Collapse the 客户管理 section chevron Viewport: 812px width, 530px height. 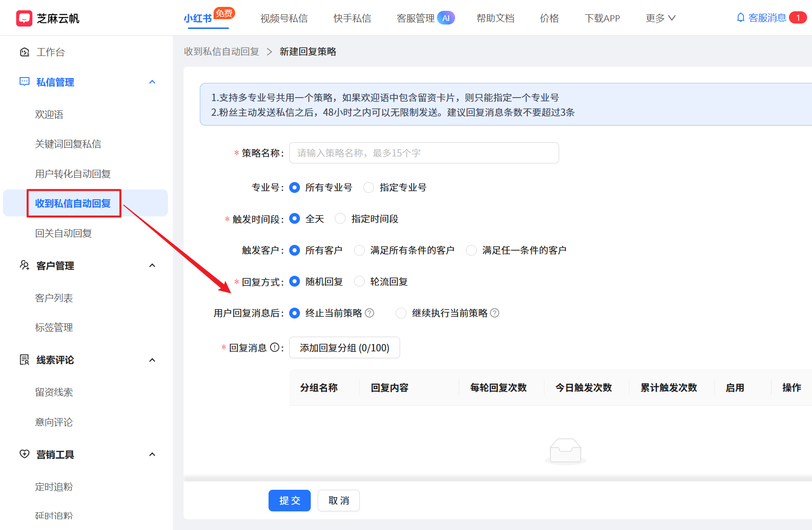152,265
